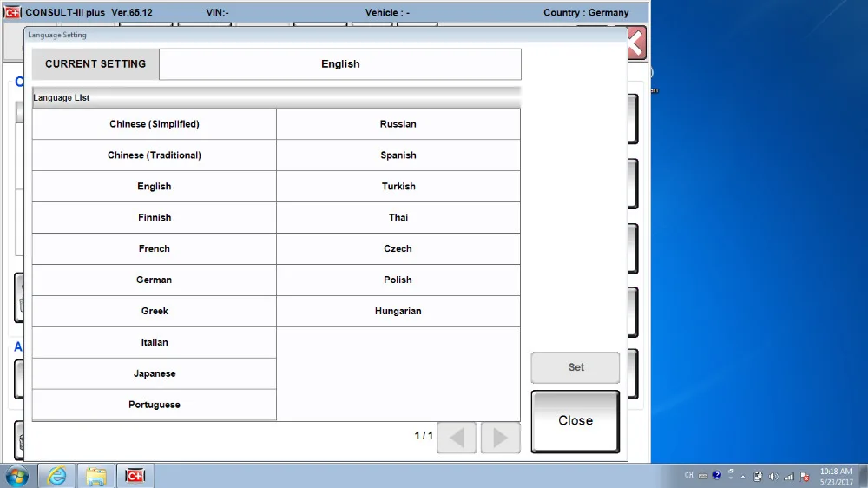This screenshot has width=868, height=488.
Task: Close the Language Setting dialog
Action: (x=575, y=421)
